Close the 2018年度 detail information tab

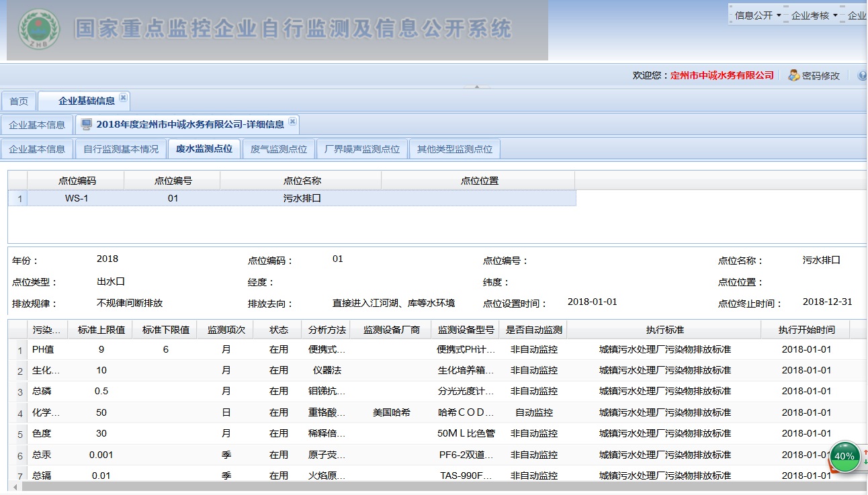pyautogui.click(x=292, y=122)
